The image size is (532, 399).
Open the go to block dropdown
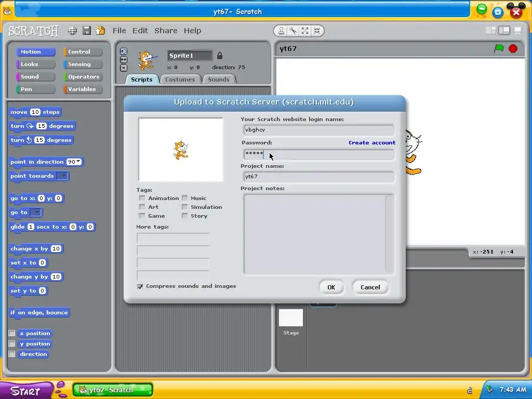click(x=36, y=212)
